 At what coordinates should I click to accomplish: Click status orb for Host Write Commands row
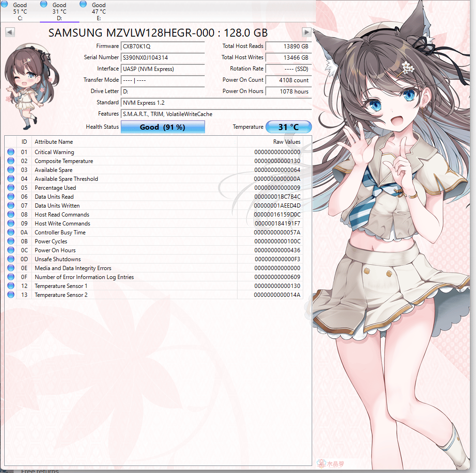(11, 223)
